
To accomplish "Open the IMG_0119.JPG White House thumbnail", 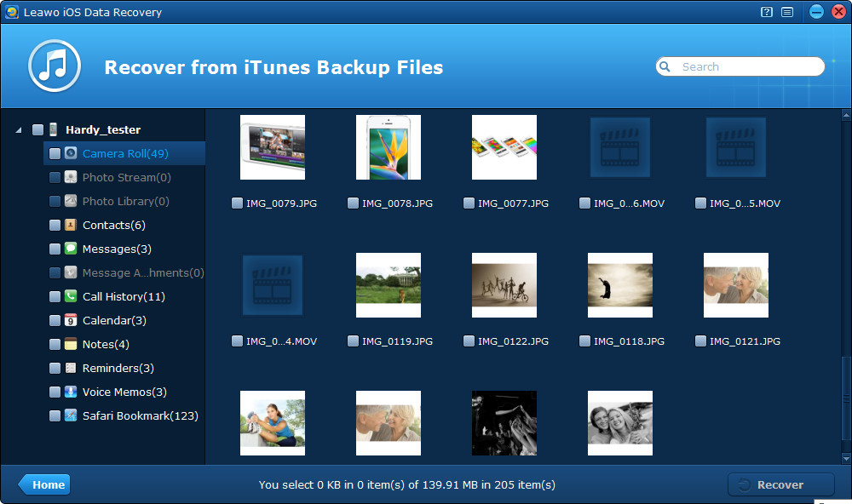I will 388,285.
